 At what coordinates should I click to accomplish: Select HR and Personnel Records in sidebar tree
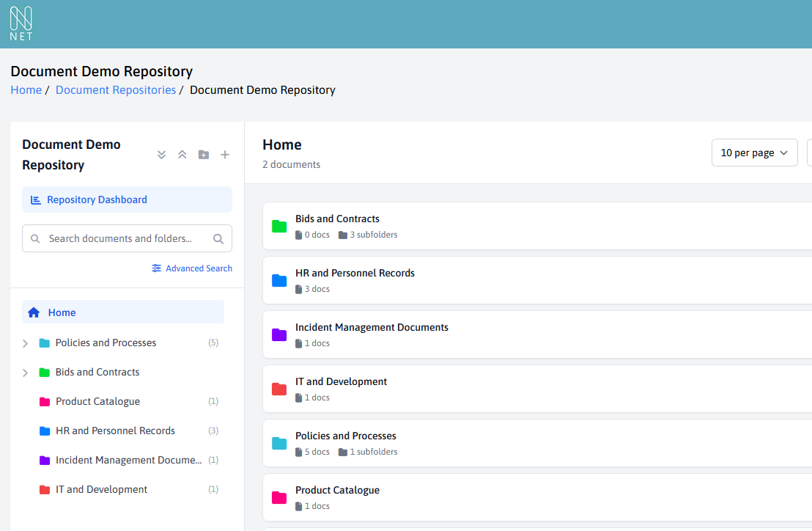point(115,431)
